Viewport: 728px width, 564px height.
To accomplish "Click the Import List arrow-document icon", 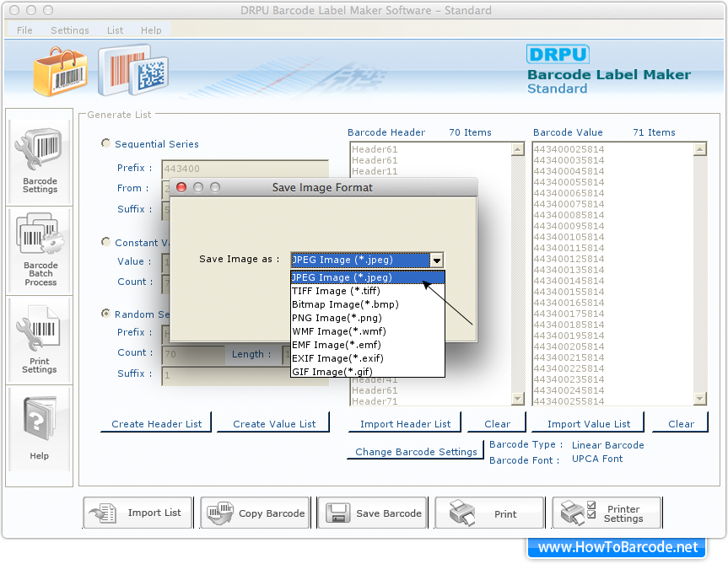I will (102, 513).
